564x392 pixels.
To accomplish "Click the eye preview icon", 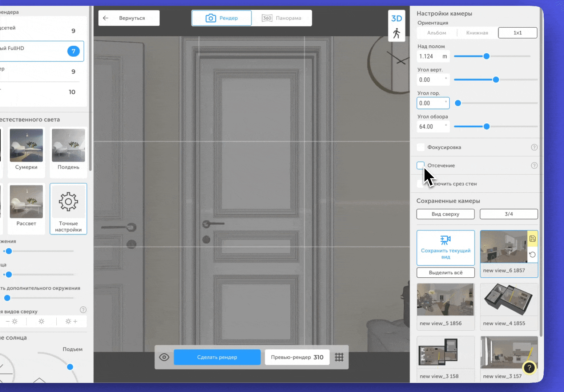I will [164, 357].
